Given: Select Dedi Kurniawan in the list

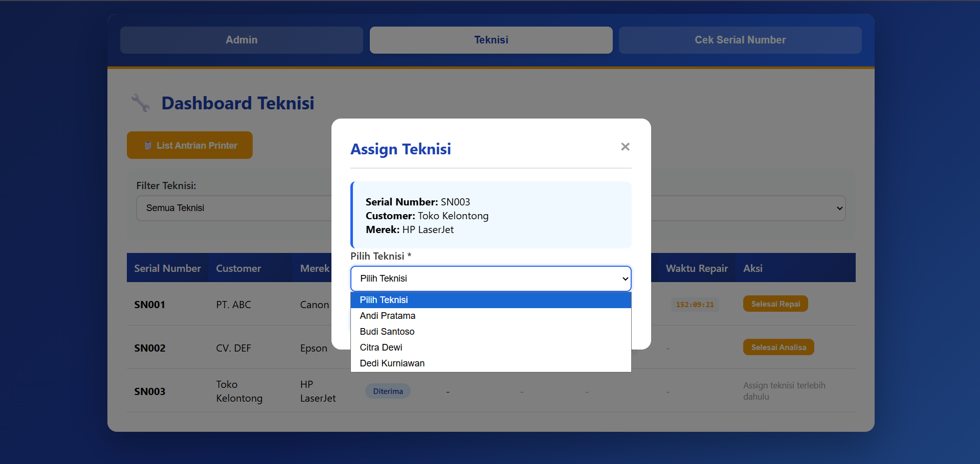Looking at the screenshot, I should tap(392, 363).
